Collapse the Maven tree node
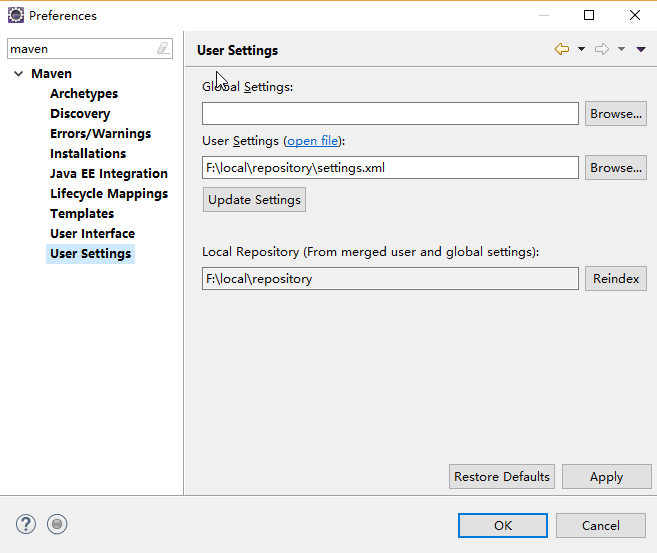Screen dimensions: 657x553 point(19,74)
